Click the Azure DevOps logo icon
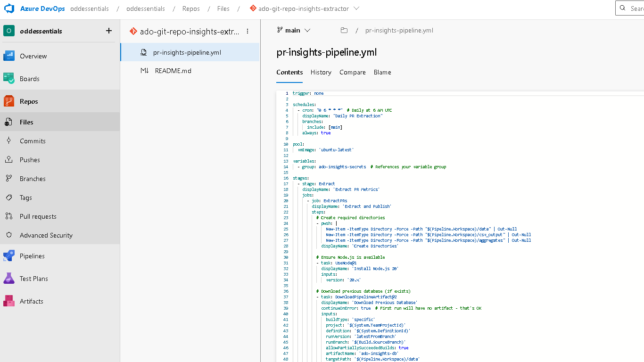 point(10,9)
